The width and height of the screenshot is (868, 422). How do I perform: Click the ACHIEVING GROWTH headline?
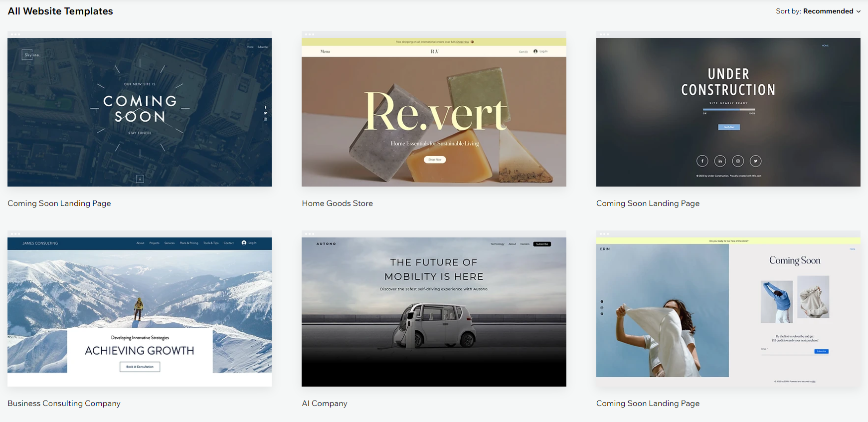tap(140, 351)
